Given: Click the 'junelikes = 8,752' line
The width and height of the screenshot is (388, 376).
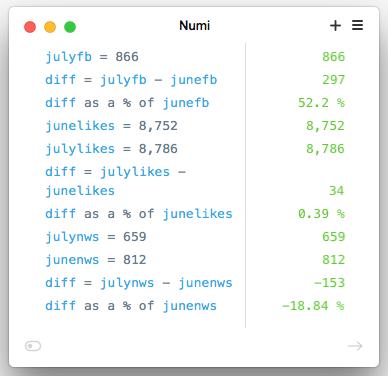Looking at the screenshot, I should click(x=111, y=126).
